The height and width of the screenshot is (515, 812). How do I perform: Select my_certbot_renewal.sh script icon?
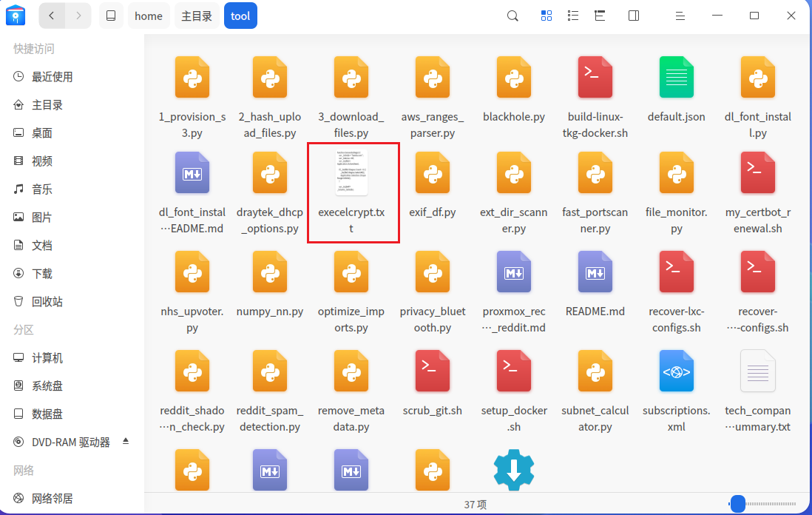757,172
